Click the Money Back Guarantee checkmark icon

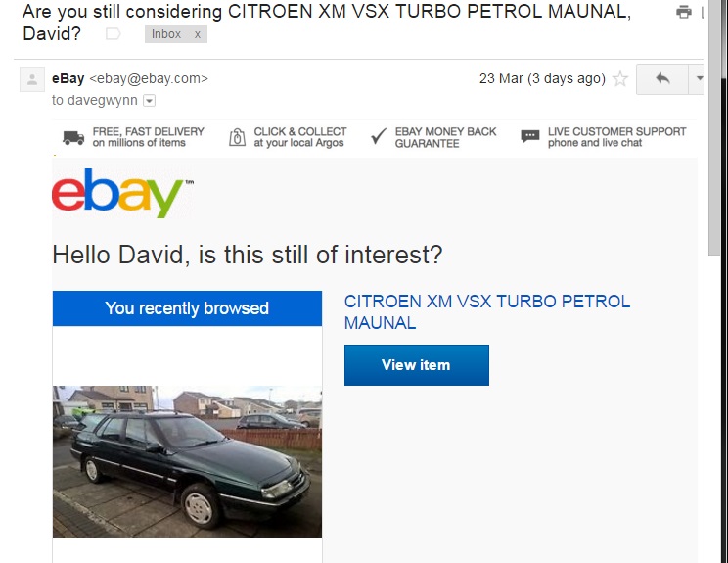pos(379,136)
